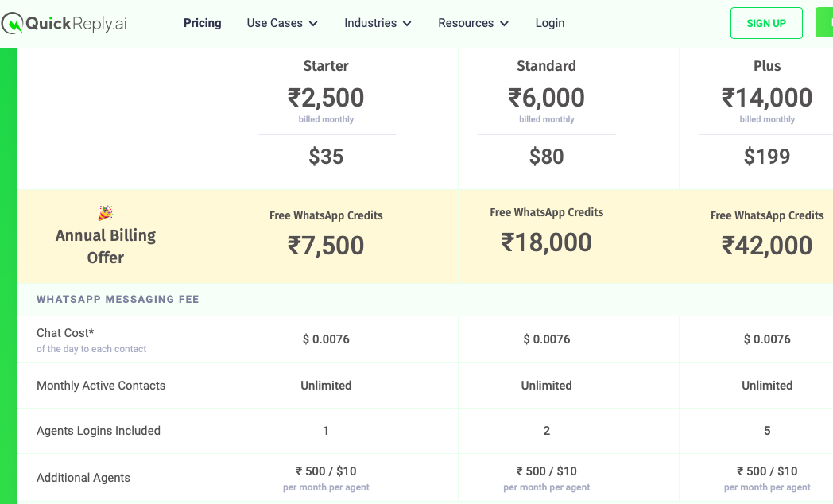Image resolution: width=833 pixels, height=504 pixels.
Task: Click the SIGN UP button
Action: tap(766, 23)
